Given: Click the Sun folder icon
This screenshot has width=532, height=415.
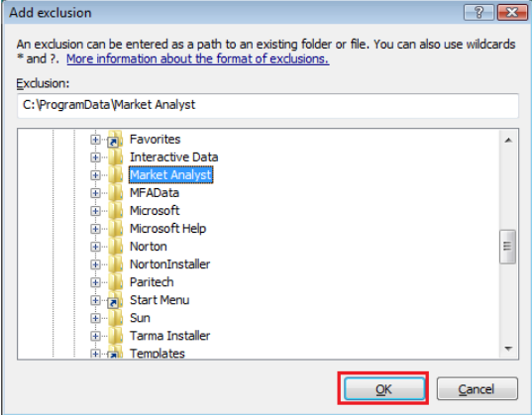Looking at the screenshot, I should pyautogui.click(x=116, y=318).
